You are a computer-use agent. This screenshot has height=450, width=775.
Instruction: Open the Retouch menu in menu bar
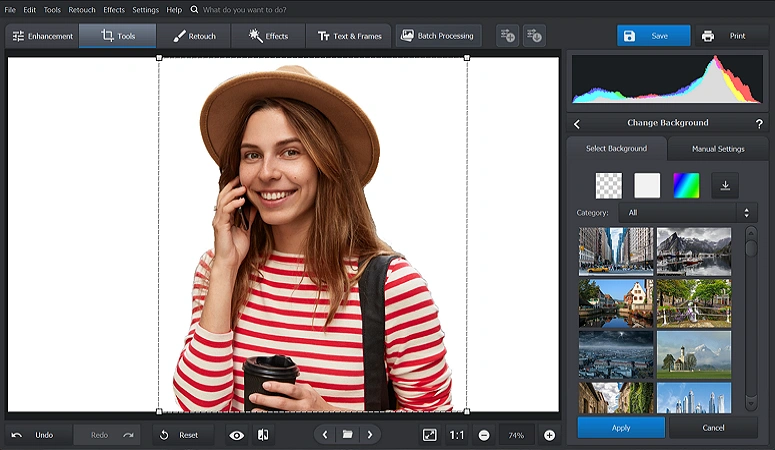tap(82, 9)
